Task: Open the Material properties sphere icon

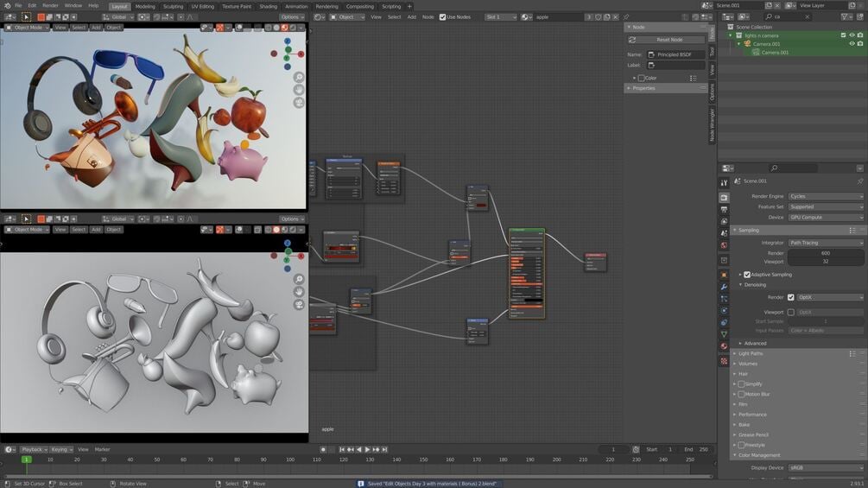Action: 724,346
